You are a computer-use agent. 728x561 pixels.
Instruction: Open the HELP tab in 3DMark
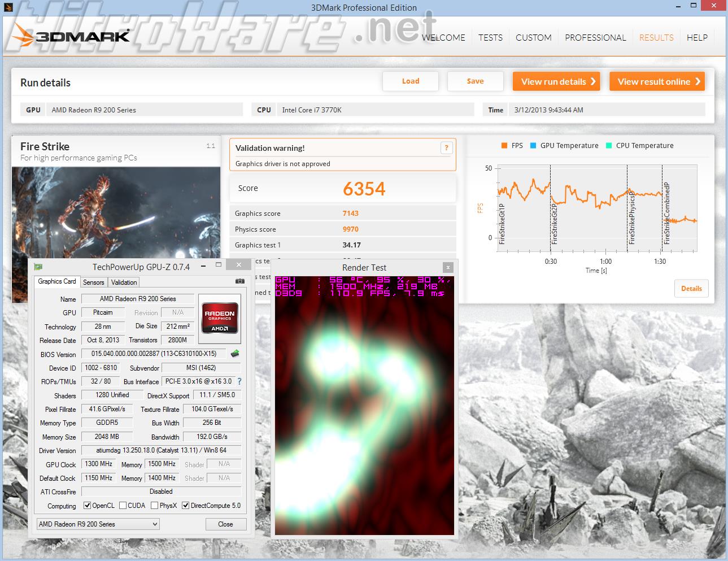click(697, 37)
